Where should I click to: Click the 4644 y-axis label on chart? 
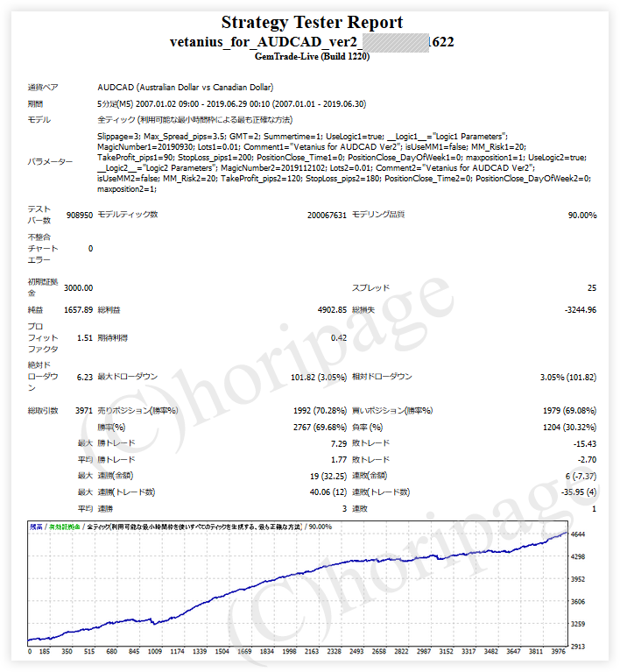coord(578,534)
